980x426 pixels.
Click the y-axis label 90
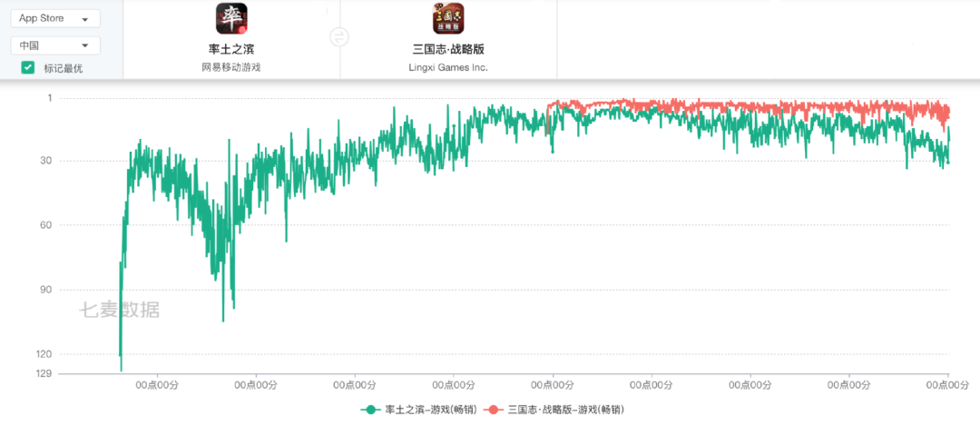click(x=47, y=290)
